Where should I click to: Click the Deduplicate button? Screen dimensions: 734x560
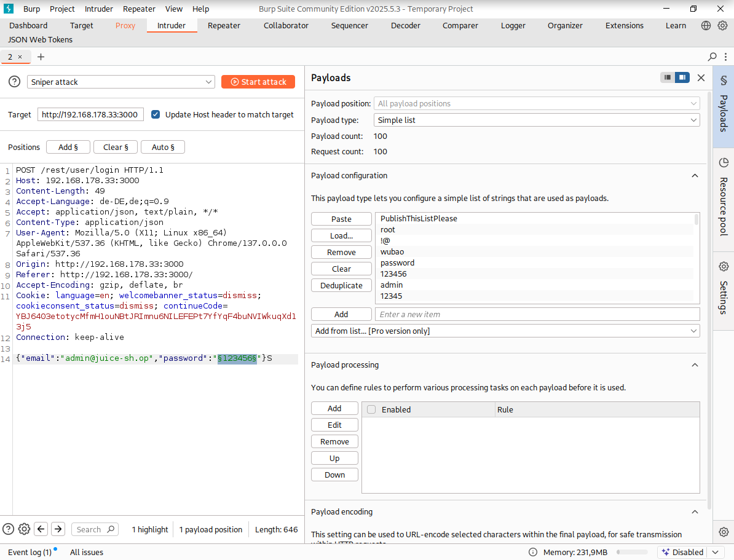click(x=341, y=285)
